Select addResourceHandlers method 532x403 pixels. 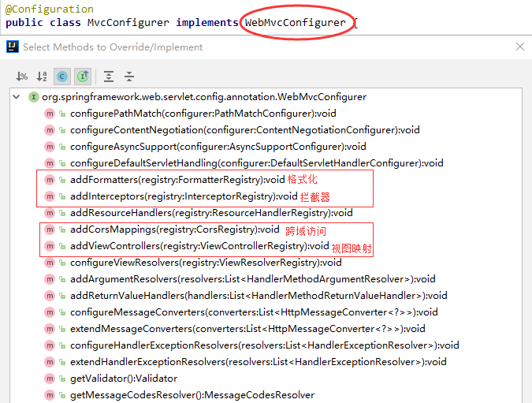pos(211,213)
